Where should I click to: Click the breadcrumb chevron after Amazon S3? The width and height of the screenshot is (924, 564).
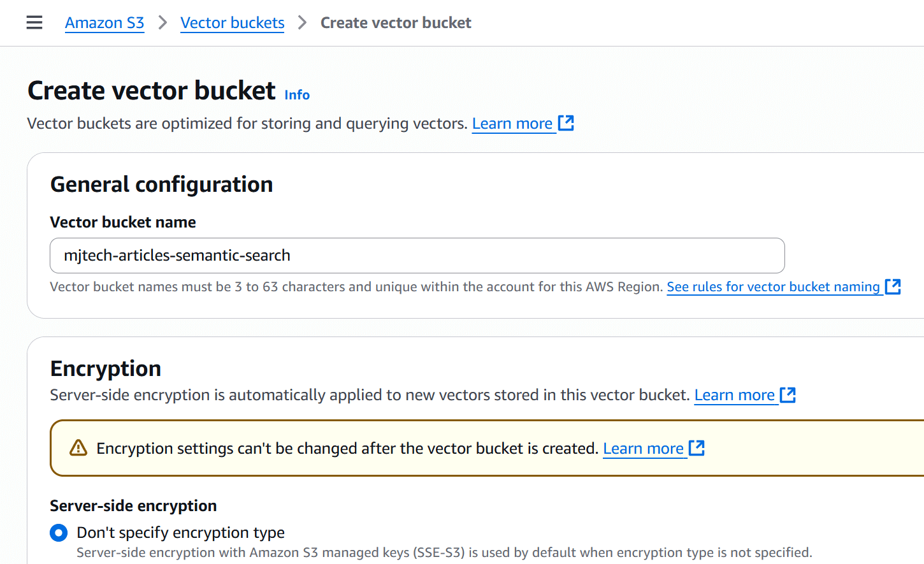click(x=162, y=22)
